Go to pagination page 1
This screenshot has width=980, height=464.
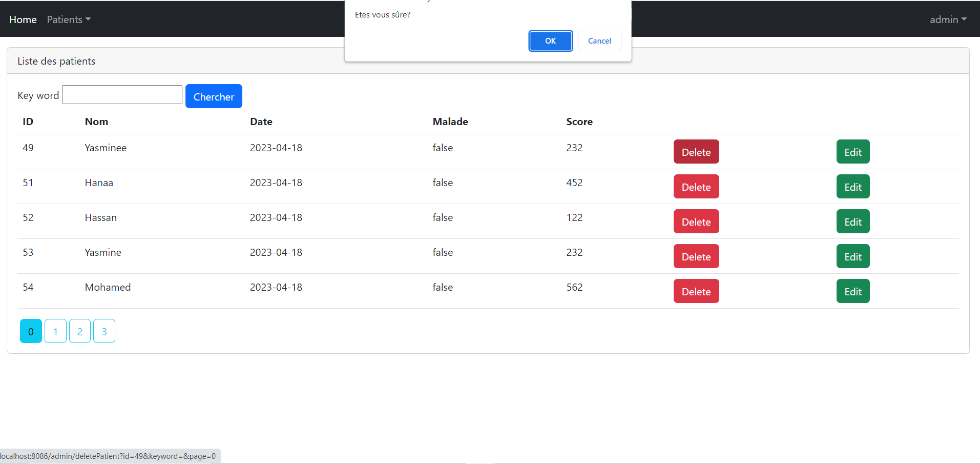[x=55, y=331]
